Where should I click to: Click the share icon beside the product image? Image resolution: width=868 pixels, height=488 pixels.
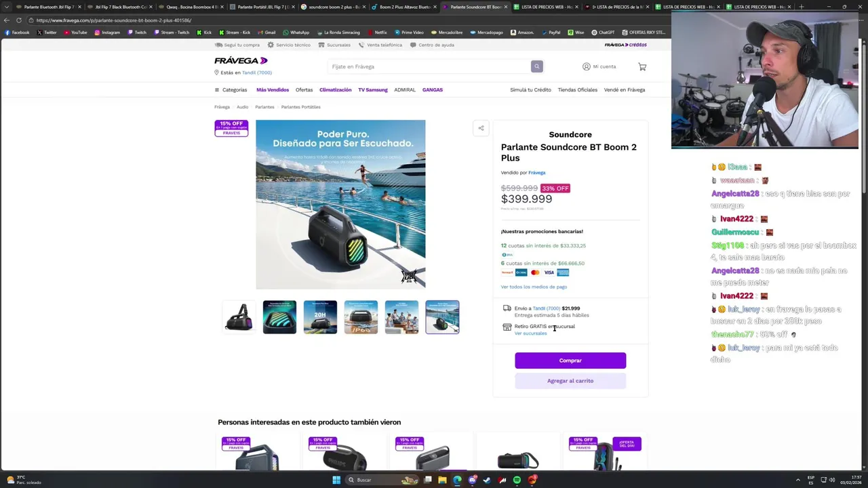click(481, 128)
